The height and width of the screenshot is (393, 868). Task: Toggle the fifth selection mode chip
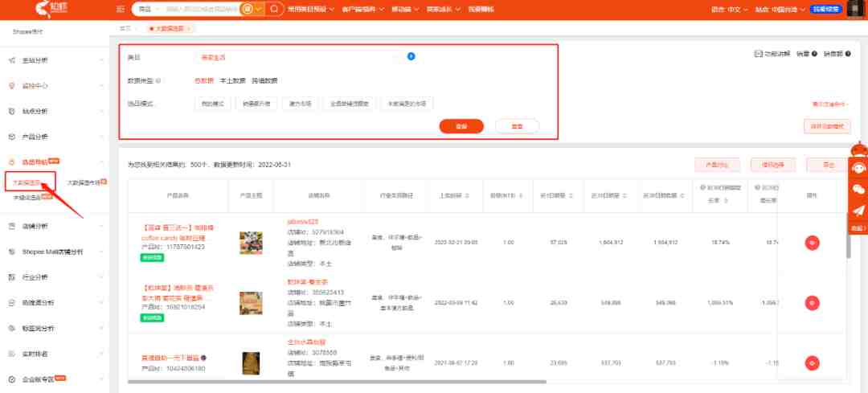[x=407, y=104]
